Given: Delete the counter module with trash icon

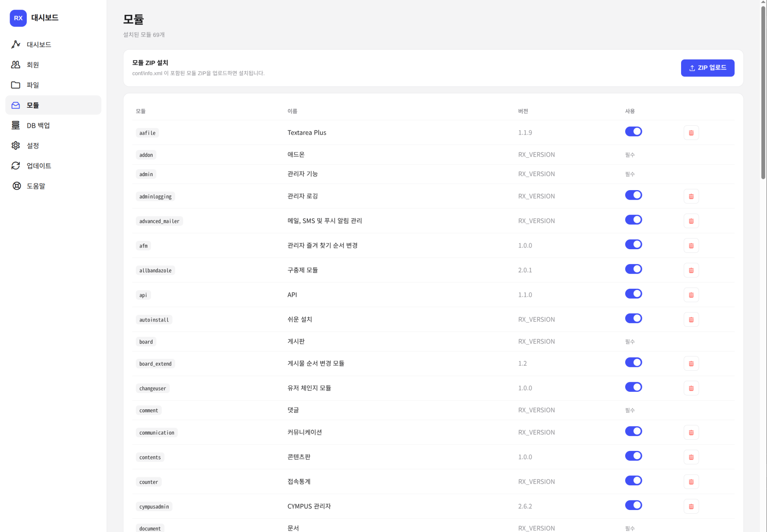Looking at the screenshot, I should tap(691, 482).
